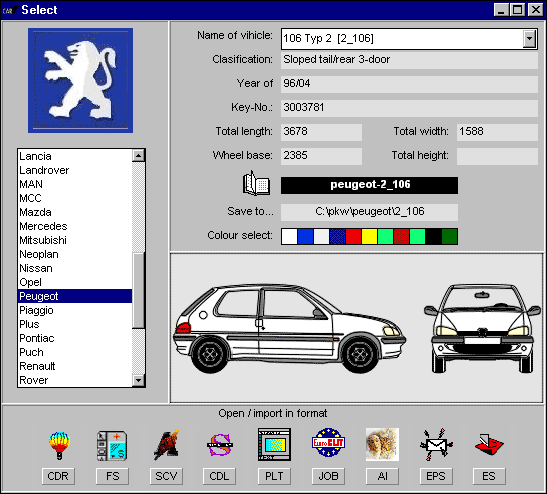Viewport: 547px width, 494px height.
Task: Choose Piaggio from the brand list
Action: point(75,310)
